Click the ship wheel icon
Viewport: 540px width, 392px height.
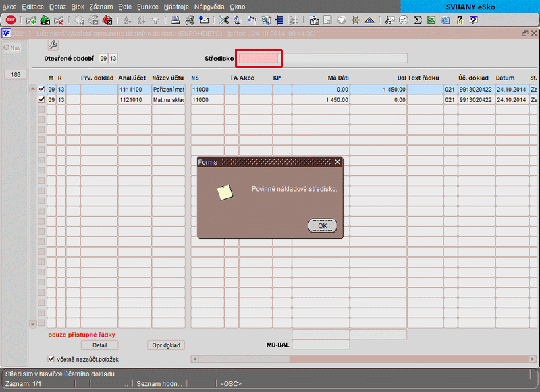(x=356, y=20)
